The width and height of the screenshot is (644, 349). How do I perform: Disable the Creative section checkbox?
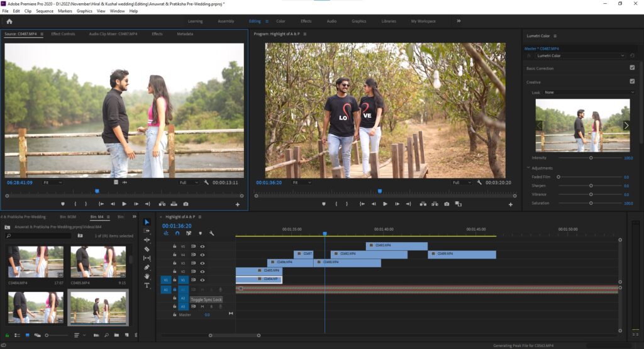pyautogui.click(x=632, y=82)
